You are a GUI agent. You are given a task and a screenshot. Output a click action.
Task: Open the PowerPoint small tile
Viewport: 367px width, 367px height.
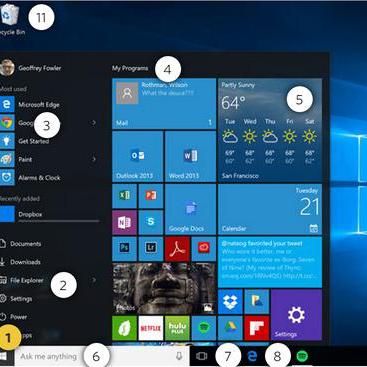(x=151, y=196)
